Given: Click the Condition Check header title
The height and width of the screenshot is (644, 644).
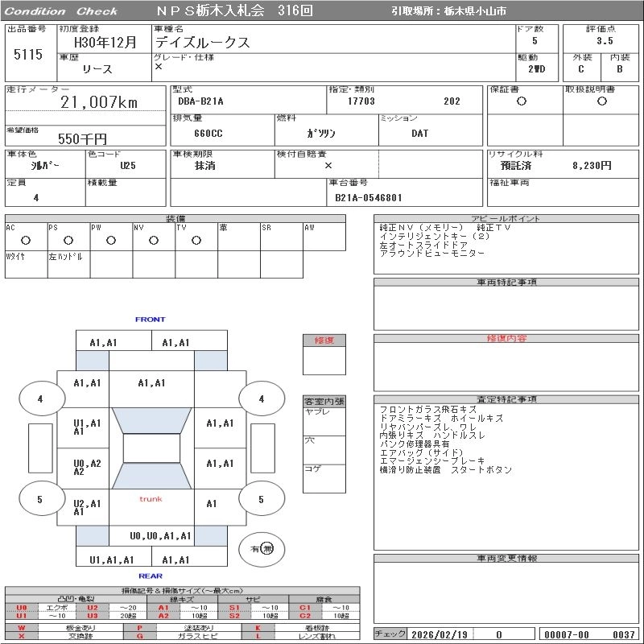Looking at the screenshot, I should (61, 11).
